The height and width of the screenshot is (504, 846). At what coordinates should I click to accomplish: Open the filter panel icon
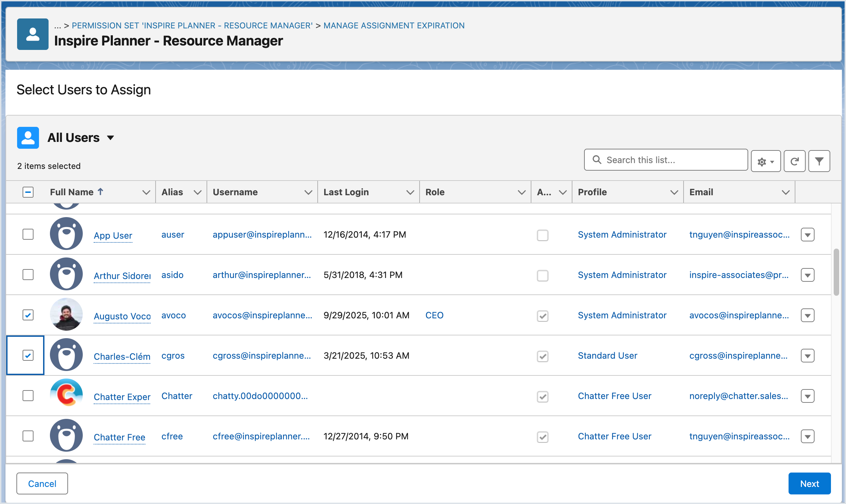[819, 161]
